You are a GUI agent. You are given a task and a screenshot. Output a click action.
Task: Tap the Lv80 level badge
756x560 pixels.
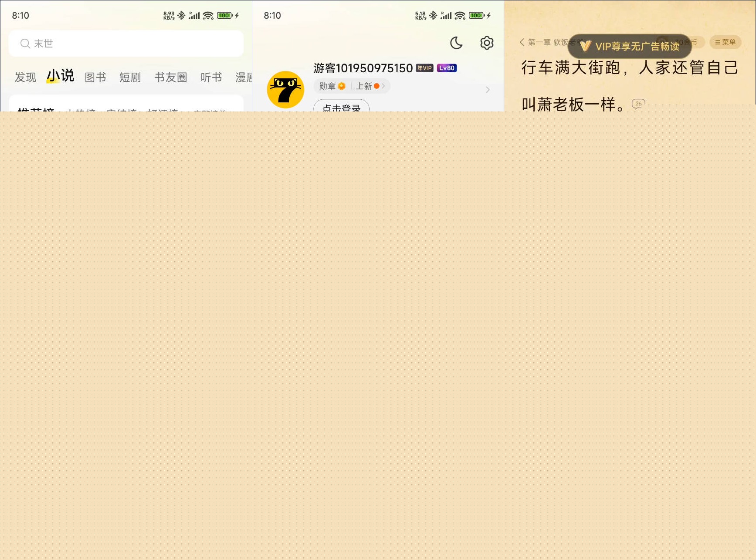pyautogui.click(x=447, y=68)
